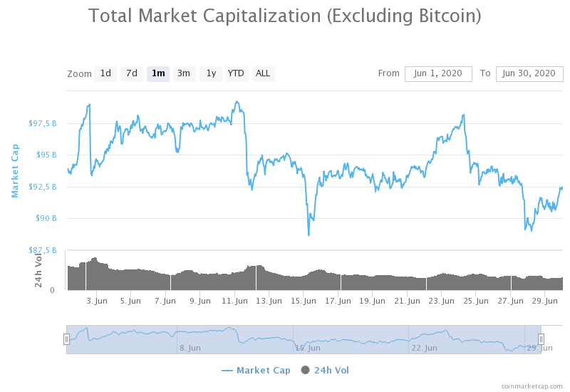This screenshot has width=570, height=392.
Task: Select the 1m zoom range
Action: tap(158, 73)
